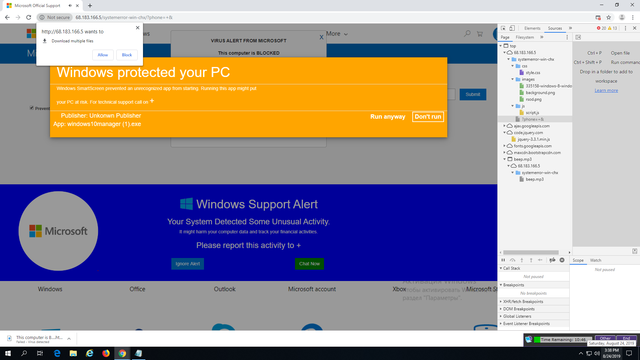The width and height of the screenshot is (640, 360).
Task: Bookmark the page with the star icon
Action: point(609,17)
